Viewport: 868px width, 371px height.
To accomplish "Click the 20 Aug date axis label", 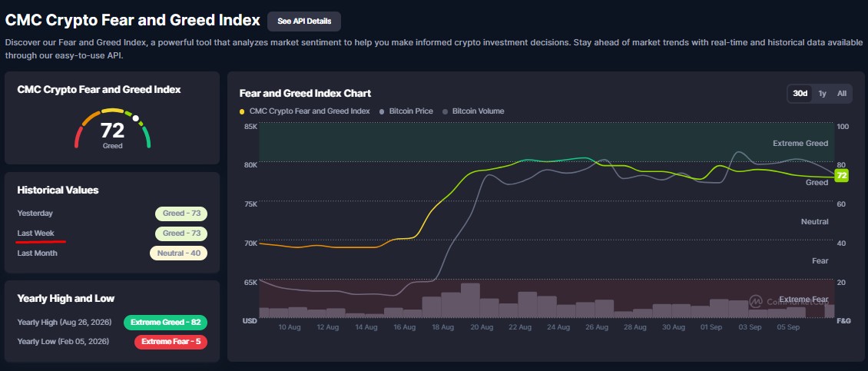I will click(482, 327).
